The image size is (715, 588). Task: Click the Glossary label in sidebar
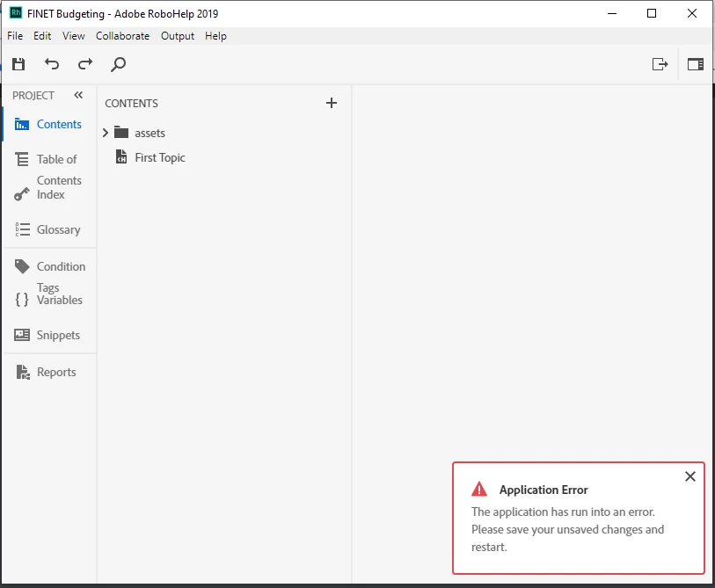tap(58, 229)
